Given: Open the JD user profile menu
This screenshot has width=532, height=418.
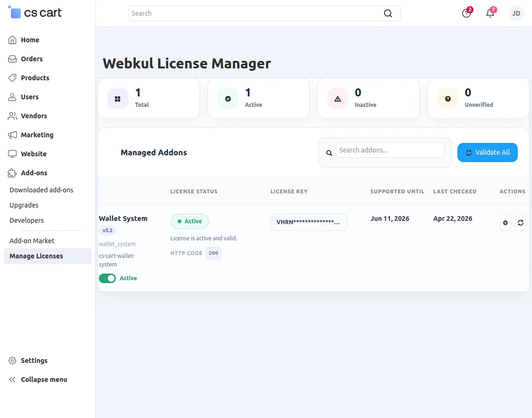Looking at the screenshot, I should pyautogui.click(x=516, y=13).
